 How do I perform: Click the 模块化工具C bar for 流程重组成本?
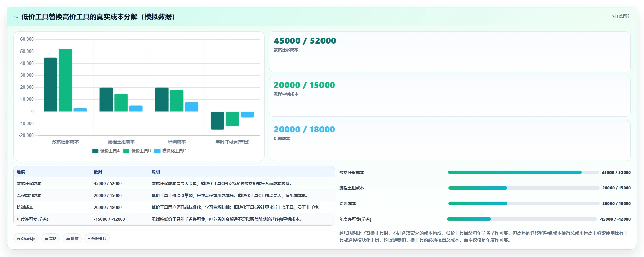pos(136,109)
